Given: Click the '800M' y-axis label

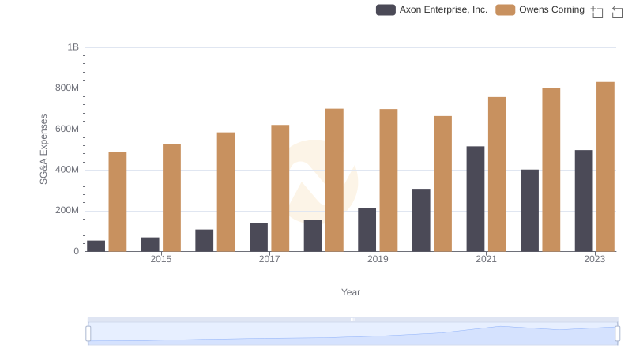Looking at the screenshot, I should 67,88.
